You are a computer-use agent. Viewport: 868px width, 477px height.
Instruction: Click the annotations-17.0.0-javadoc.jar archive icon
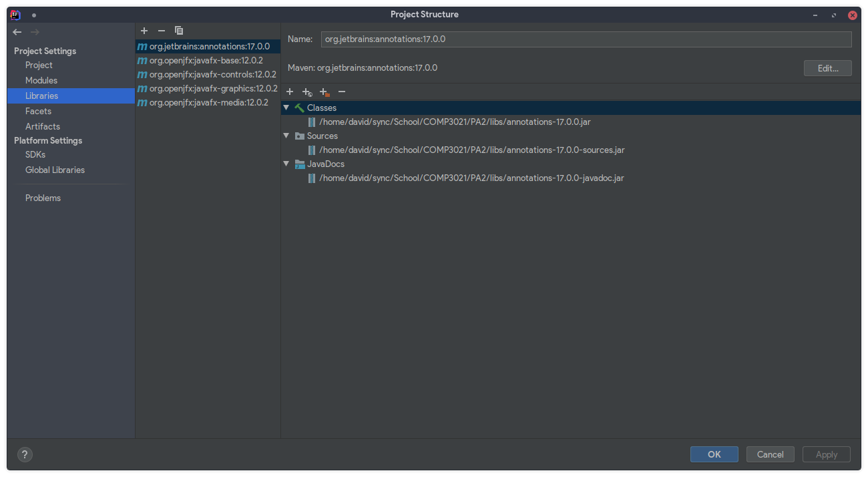coord(312,178)
